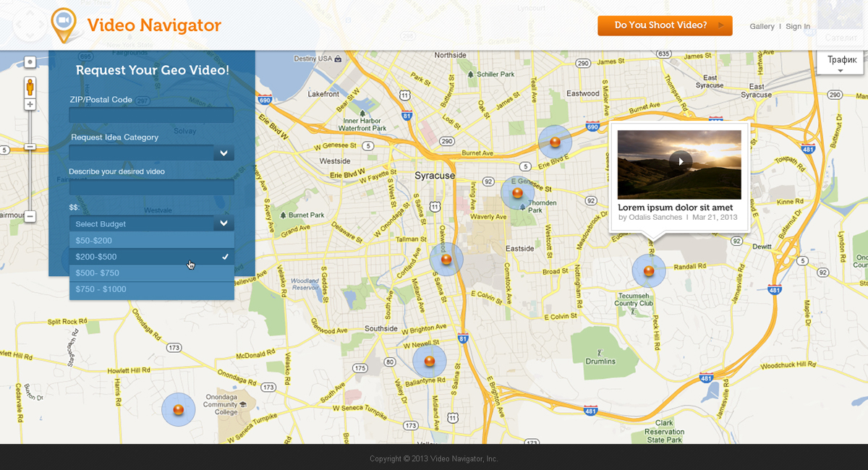Select the marker near Onondaga Community College
The height and width of the screenshot is (470, 868).
click(x=179, y=409)
